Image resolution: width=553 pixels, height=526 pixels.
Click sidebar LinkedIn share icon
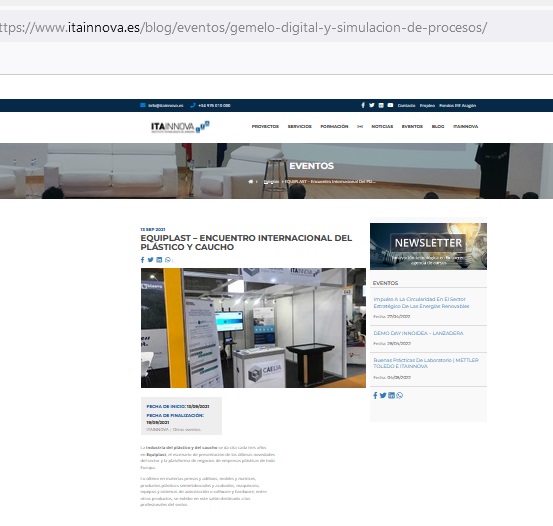[391, 395]
